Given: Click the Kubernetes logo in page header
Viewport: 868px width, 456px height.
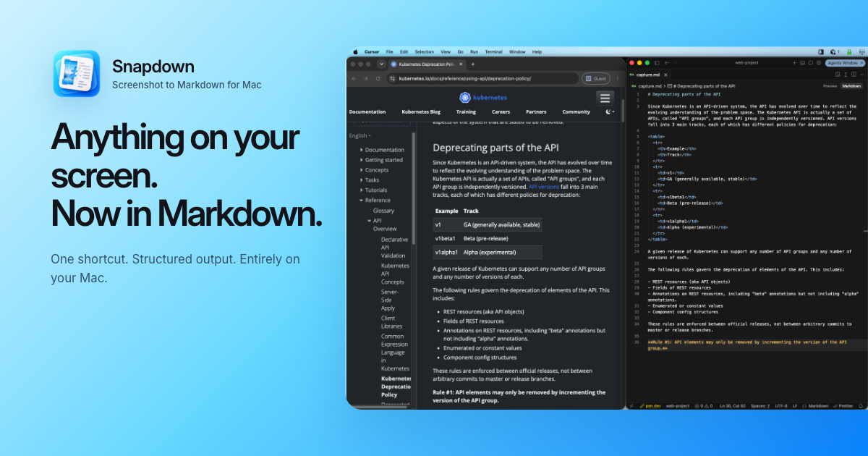Looking at the screenshot, I should (484, 97).
